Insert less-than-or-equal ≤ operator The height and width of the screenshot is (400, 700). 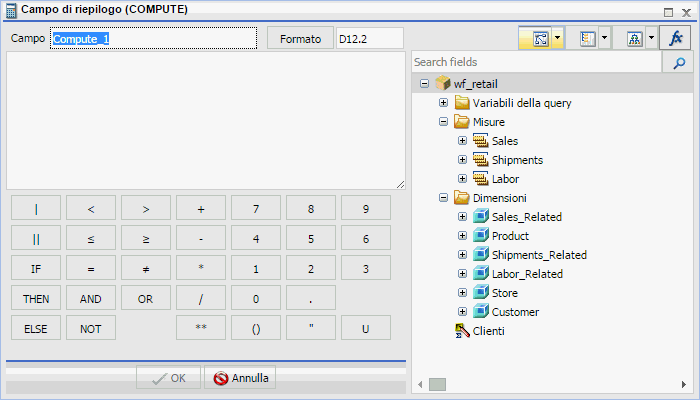coord(91,238)
